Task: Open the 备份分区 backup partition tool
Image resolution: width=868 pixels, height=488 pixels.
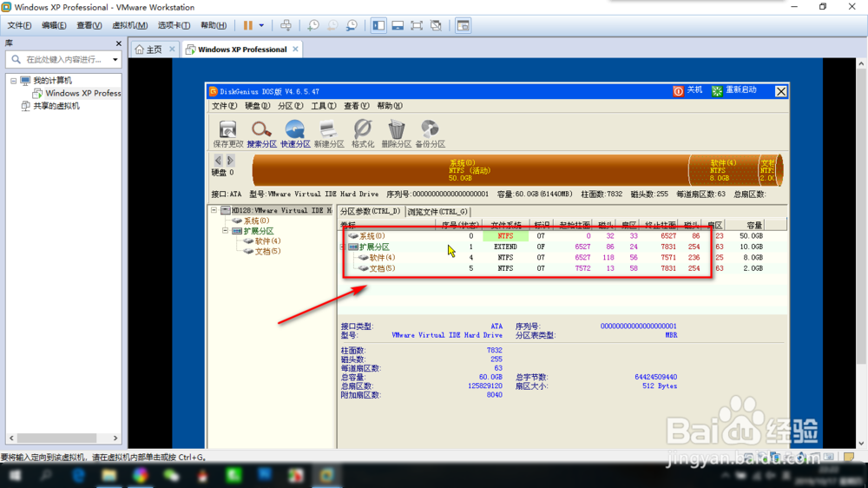Action: (431, 134)
